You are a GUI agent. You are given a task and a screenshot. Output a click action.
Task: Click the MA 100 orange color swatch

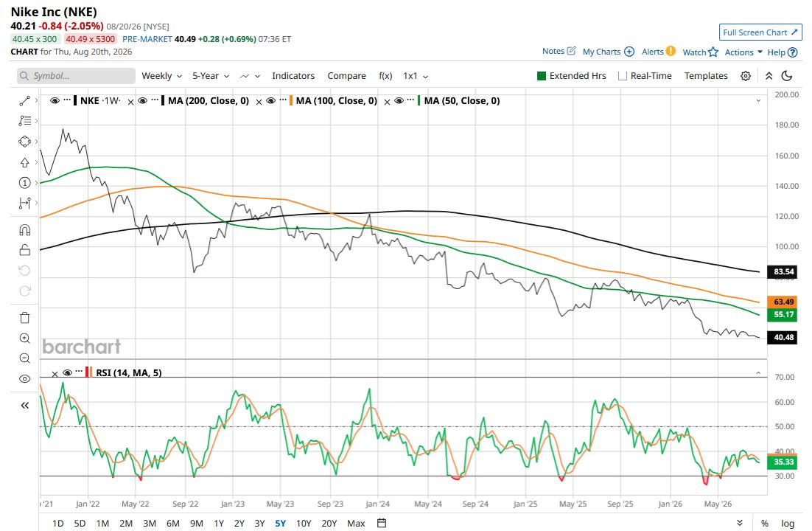(291, 100)
